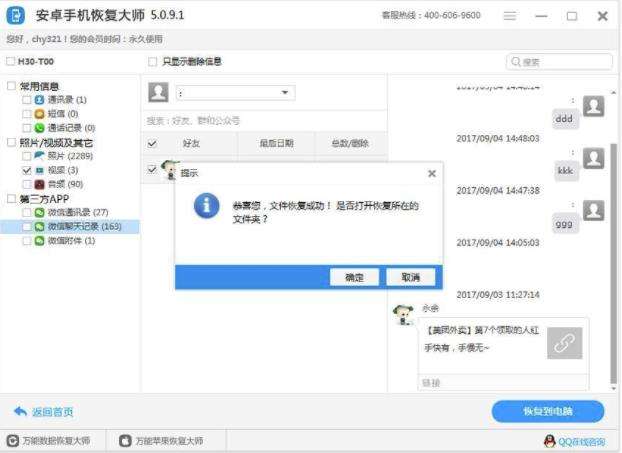Viewport: 622px width, 453px height.
Task: Click the 微信通讯录 WeChat icon
Action: tap(39, 212)
